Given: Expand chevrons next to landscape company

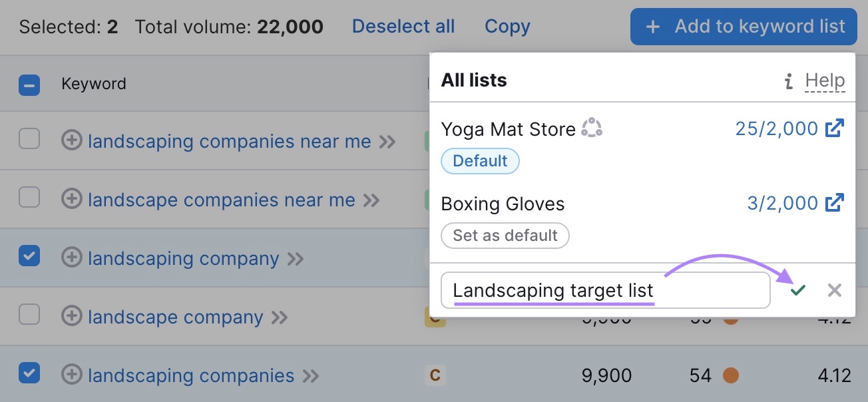Looking at the screenshot, I should tap(280, 317).
